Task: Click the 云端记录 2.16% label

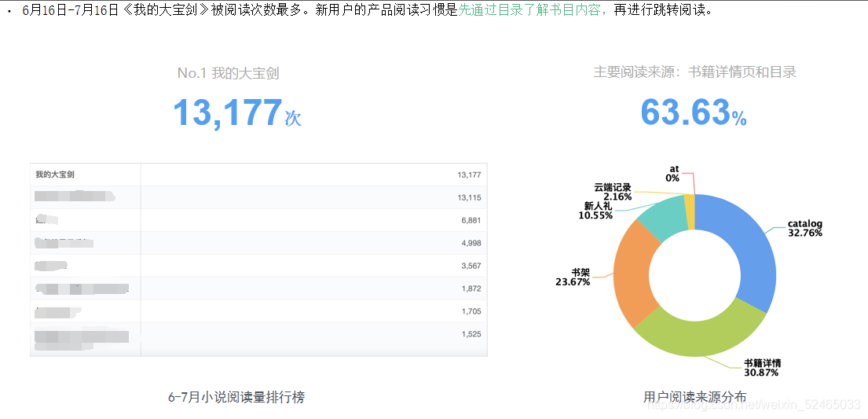Action: (x=612, y=193)
